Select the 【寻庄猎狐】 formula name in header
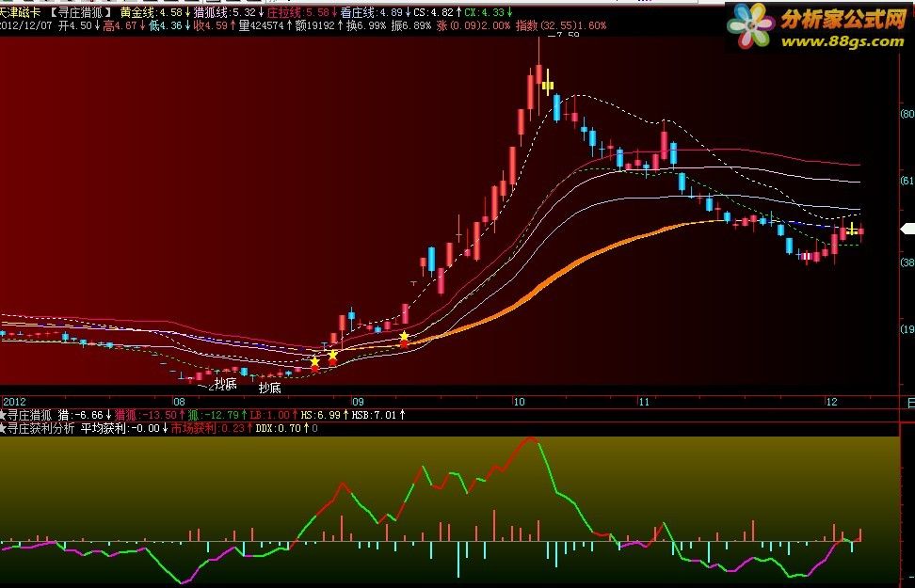Viewport: 915px width, 588px height. [80, 12]
